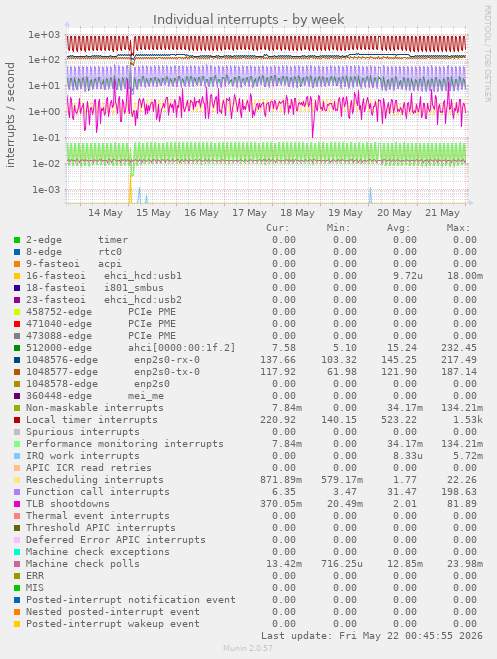Click the Munin 2.0.57 footer text
This screenshot has width=497, height=659.
click(x=248, y=648)
